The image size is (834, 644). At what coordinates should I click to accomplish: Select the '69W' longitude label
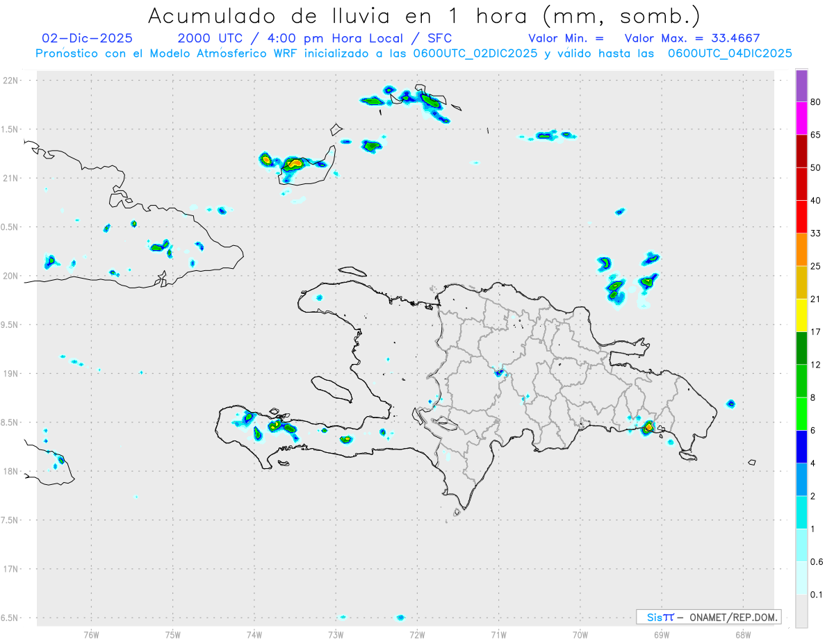662,634
